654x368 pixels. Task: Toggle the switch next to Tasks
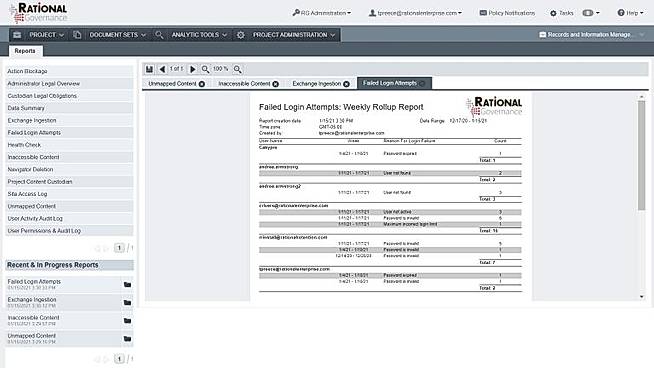588,13
